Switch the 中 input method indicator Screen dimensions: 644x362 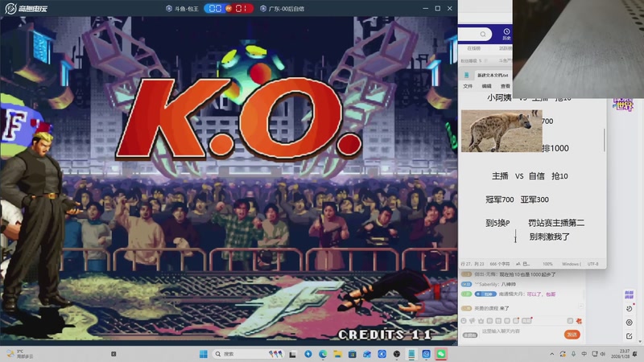(x=584, y=354)
